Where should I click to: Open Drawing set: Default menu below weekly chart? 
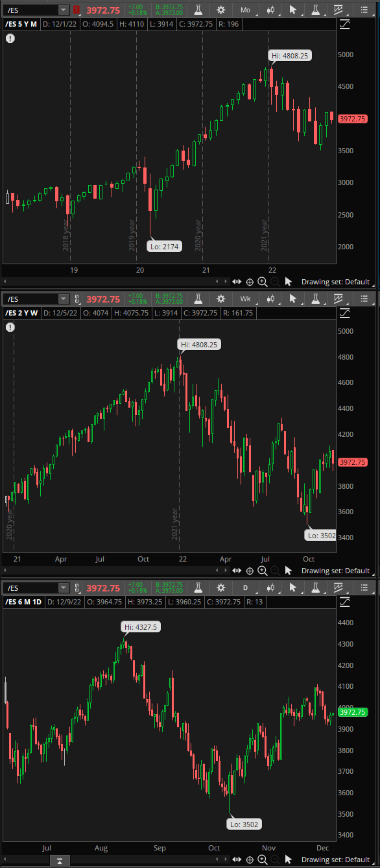335,571
